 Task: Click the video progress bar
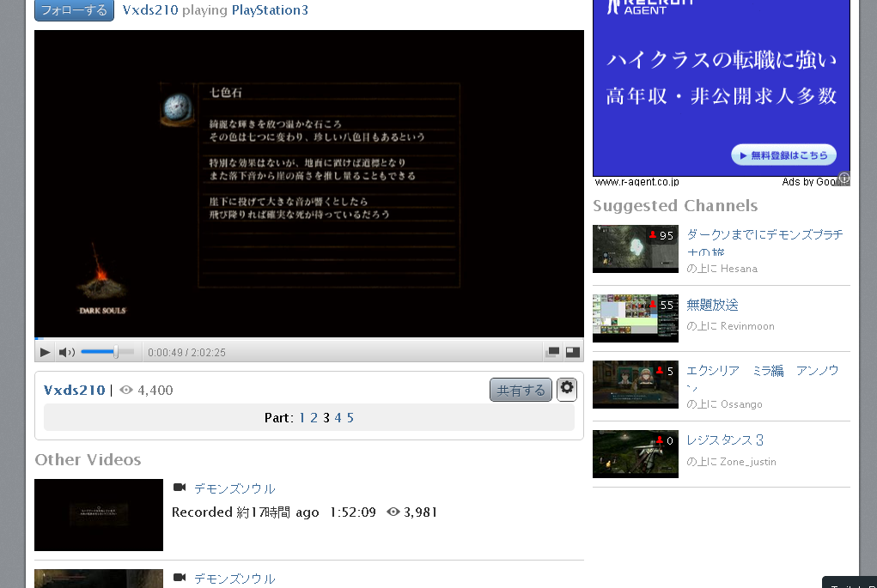point(308,338)
